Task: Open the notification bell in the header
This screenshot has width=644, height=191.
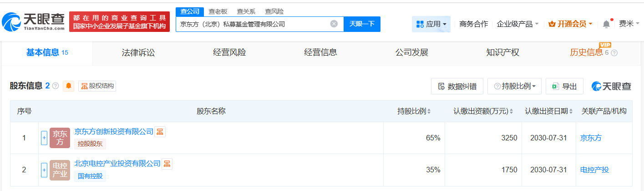Action: (x=606, y=24)
